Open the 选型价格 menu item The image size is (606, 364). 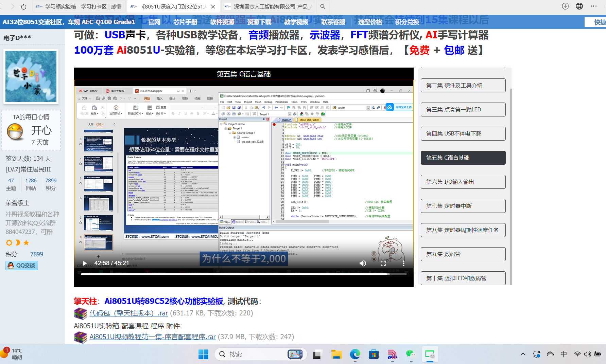[x=370, y=22]
